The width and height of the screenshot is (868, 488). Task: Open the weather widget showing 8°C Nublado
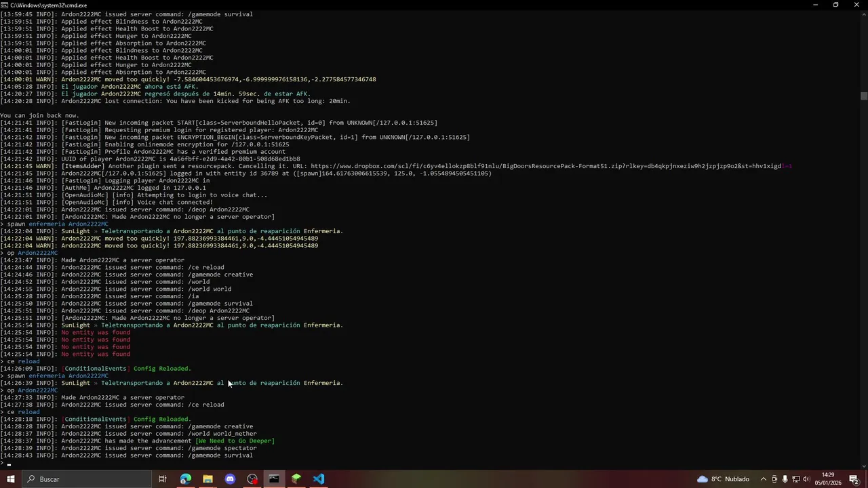[723, 479]
